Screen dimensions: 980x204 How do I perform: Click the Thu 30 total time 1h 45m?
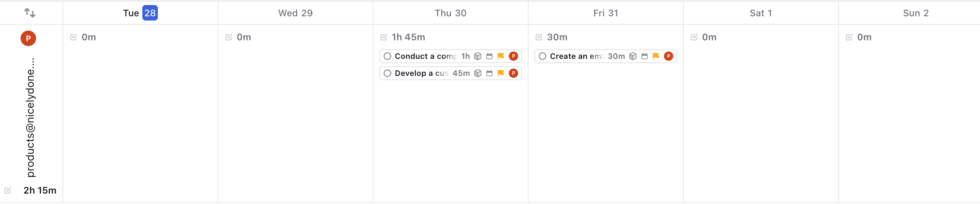click(408, 37)
